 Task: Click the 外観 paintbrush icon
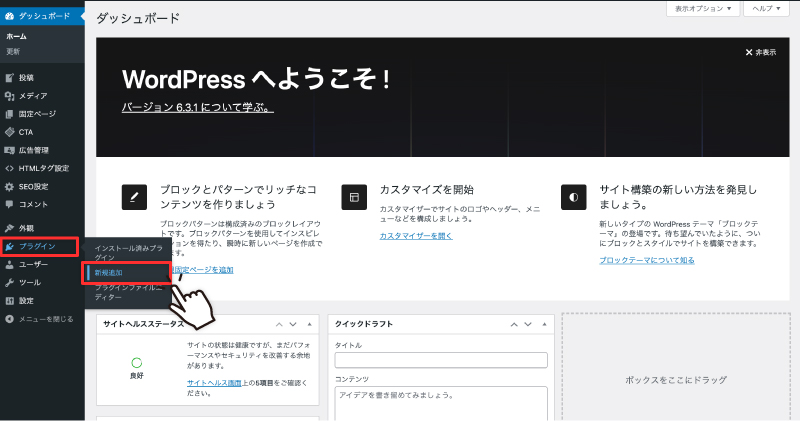[9, 228]
